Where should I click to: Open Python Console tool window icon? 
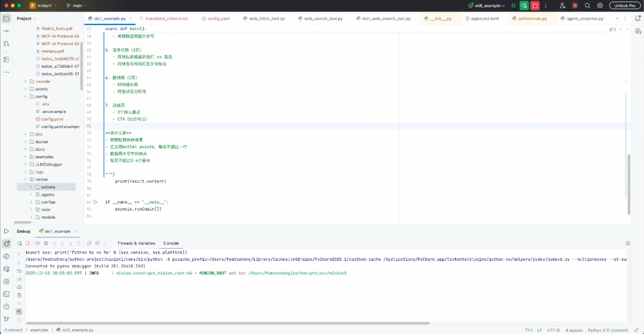click(6, 256)
